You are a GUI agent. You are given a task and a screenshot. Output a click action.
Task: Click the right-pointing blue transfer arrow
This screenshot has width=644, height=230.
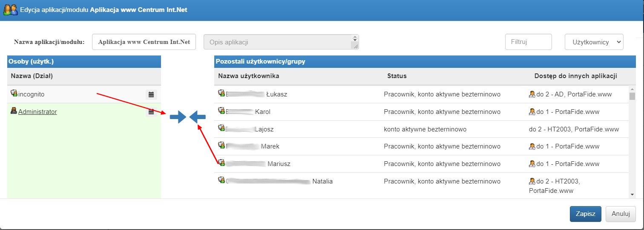coord(178,116)
